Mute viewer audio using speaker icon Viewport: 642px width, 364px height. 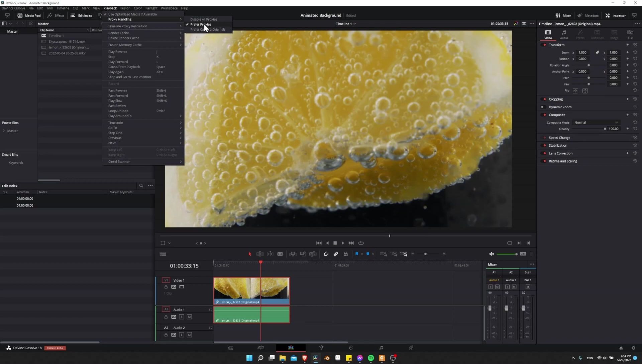(491, 254)
